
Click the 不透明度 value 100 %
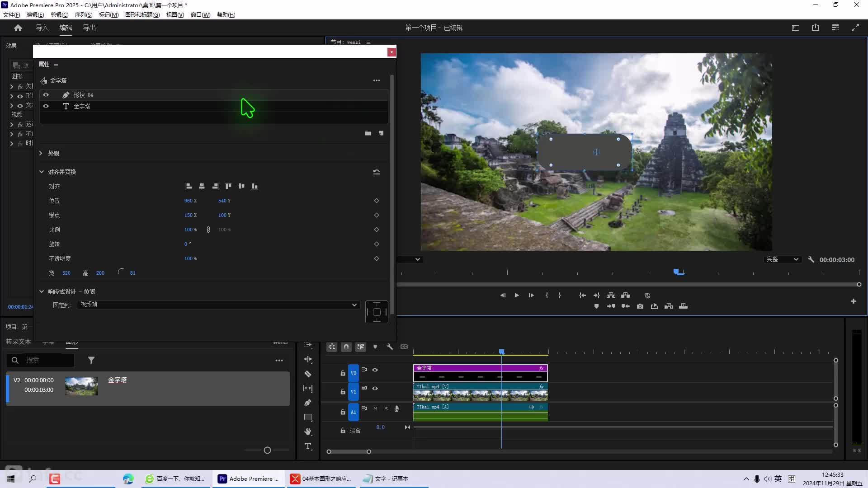pyautogui.click(x=190, y=258)
